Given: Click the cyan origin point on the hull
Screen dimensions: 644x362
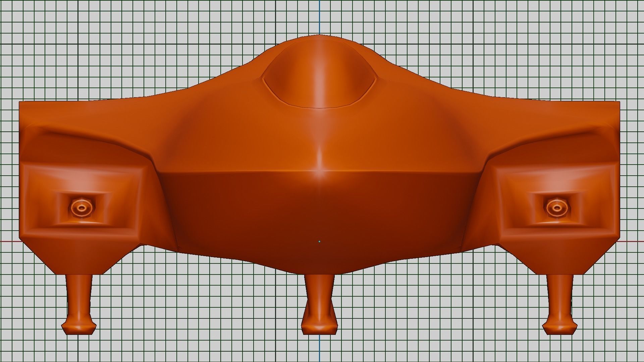Looking at the screenshot, I should pyautogui.click(x=319, y=241).
